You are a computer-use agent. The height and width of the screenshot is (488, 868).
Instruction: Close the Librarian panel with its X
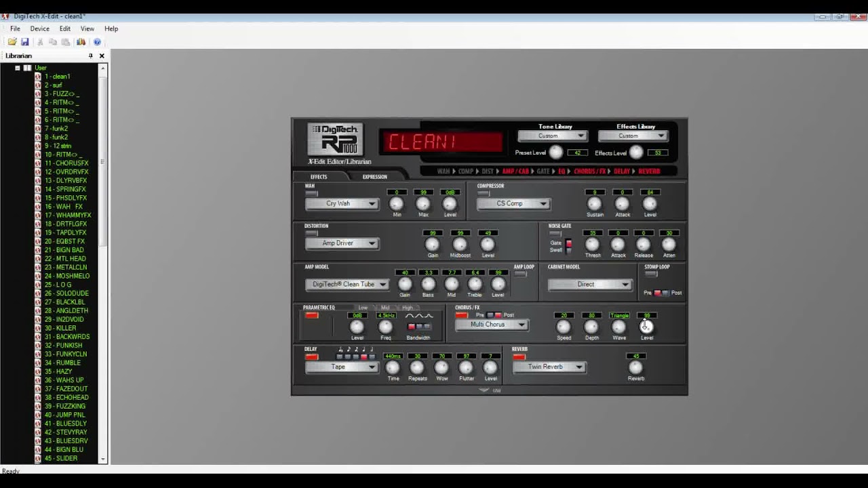click(x=102, y=56)
